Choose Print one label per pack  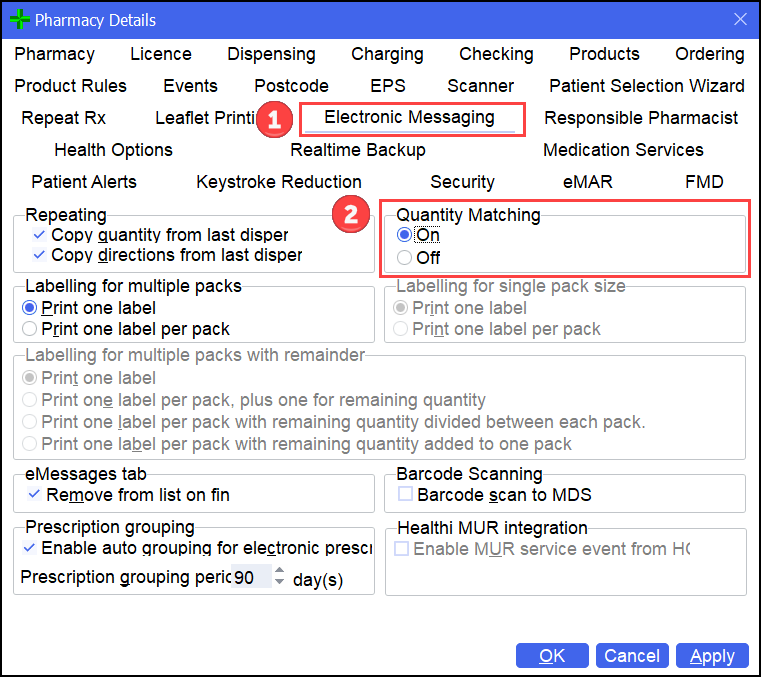[x=30, y=329]
